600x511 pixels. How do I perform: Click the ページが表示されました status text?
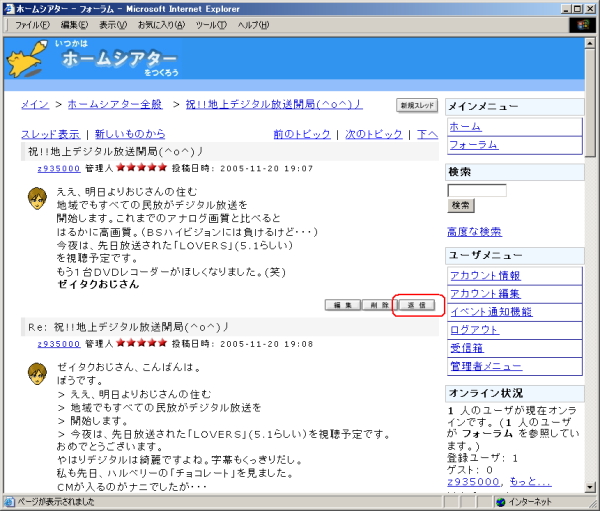click(x=55, y=502)
